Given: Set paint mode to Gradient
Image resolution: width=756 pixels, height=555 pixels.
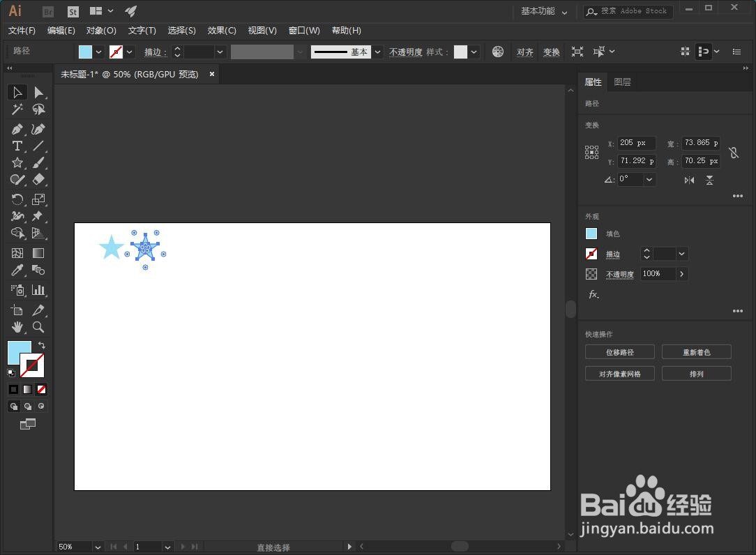Looking at the screenshot, I should [x=27, y=389].
